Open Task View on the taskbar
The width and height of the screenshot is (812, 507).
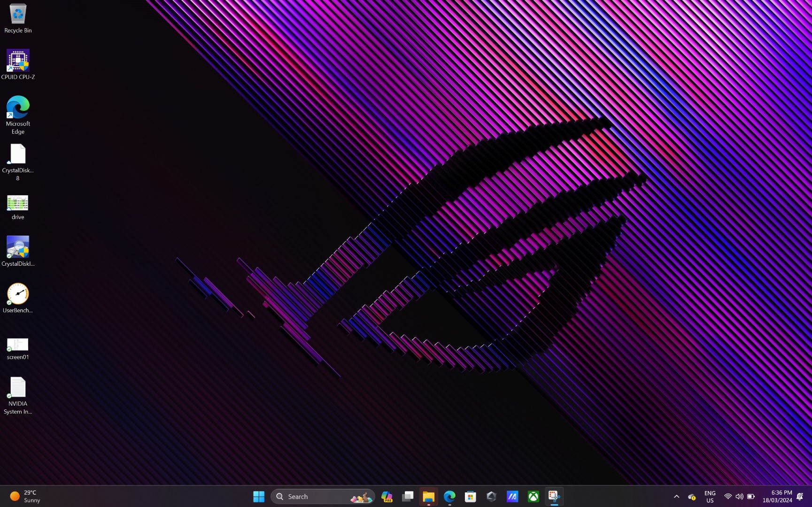pos(408,496)
